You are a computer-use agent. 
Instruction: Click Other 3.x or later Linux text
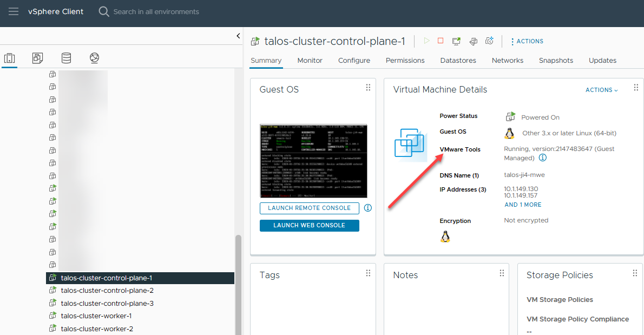tap(569, 133)
